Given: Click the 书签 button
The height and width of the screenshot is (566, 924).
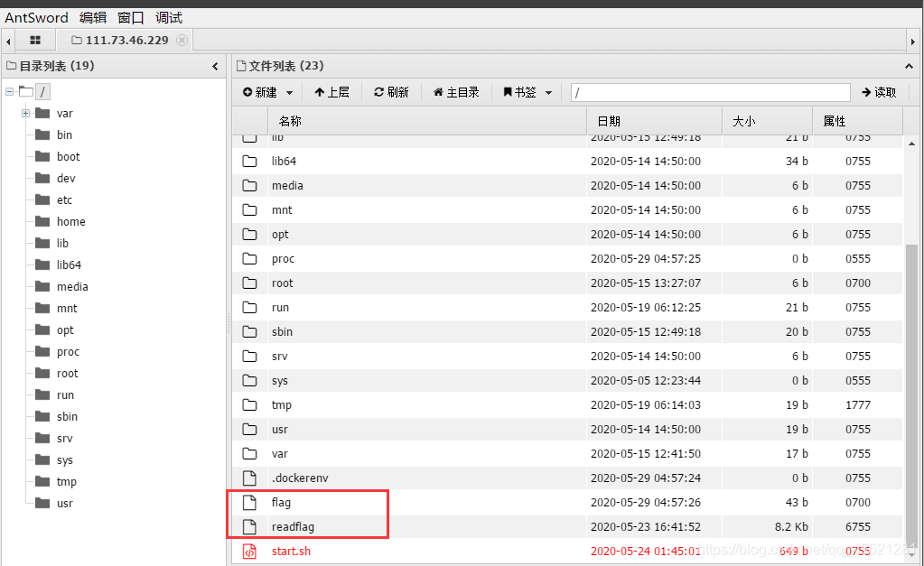Looking at the screenshot, I should [519, 92].
